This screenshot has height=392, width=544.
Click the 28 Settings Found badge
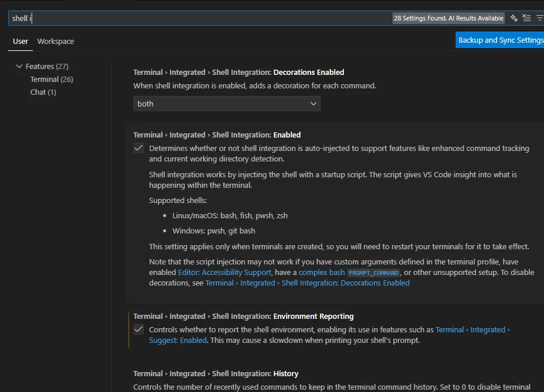[448, 18]
